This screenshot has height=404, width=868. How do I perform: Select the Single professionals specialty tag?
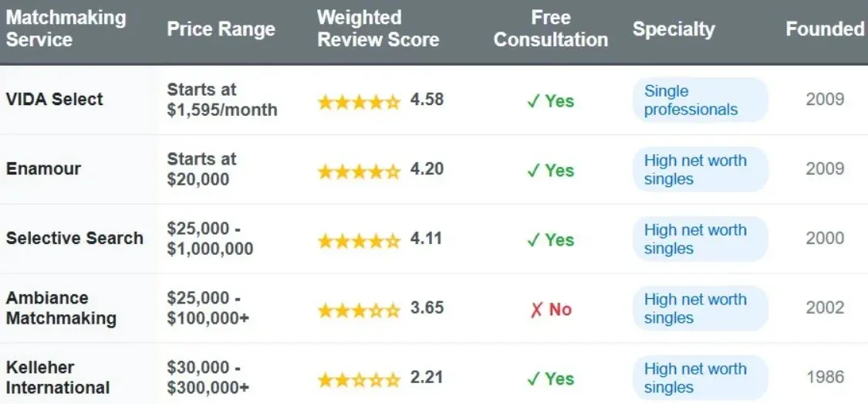coord(699,100)
